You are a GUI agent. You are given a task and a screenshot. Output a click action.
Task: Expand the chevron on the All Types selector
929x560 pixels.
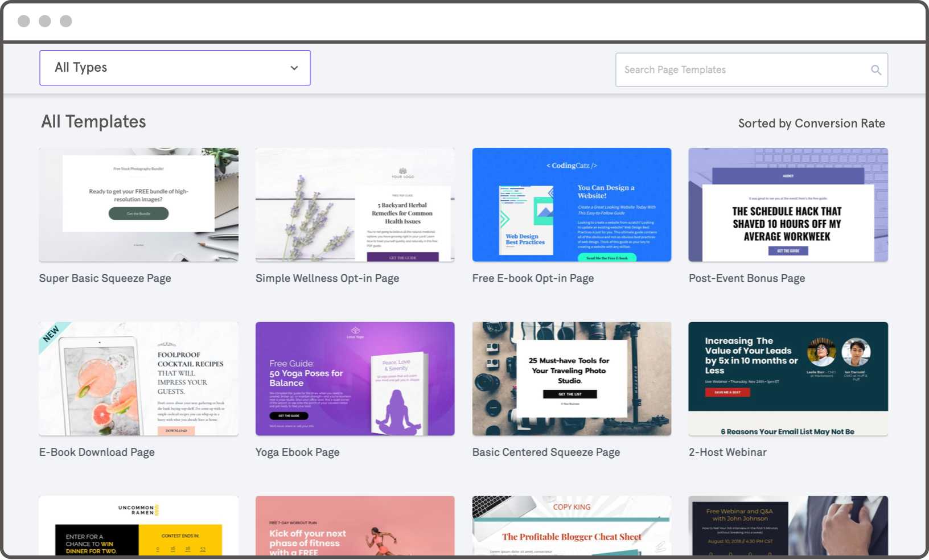[x=294, y=68]
